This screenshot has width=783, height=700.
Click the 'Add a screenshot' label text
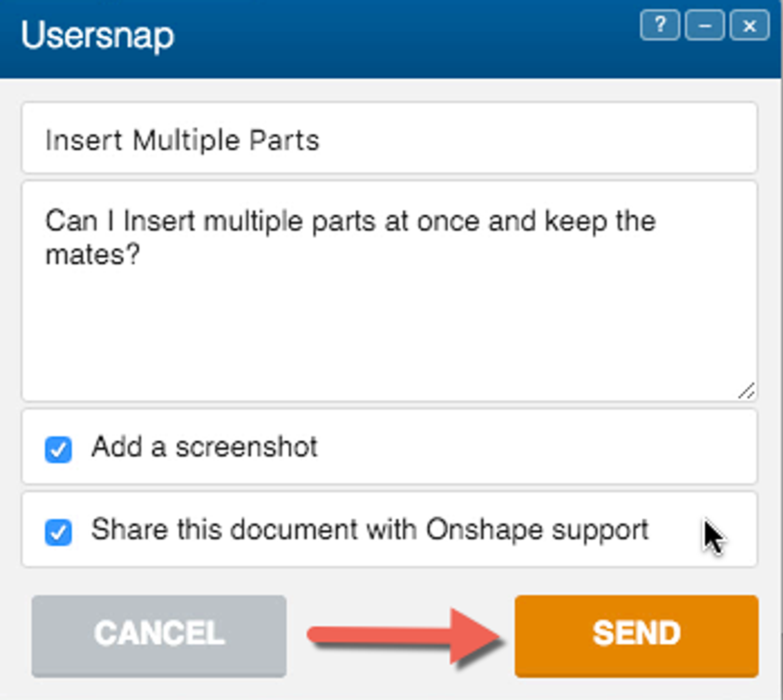[x=204, y=447]
